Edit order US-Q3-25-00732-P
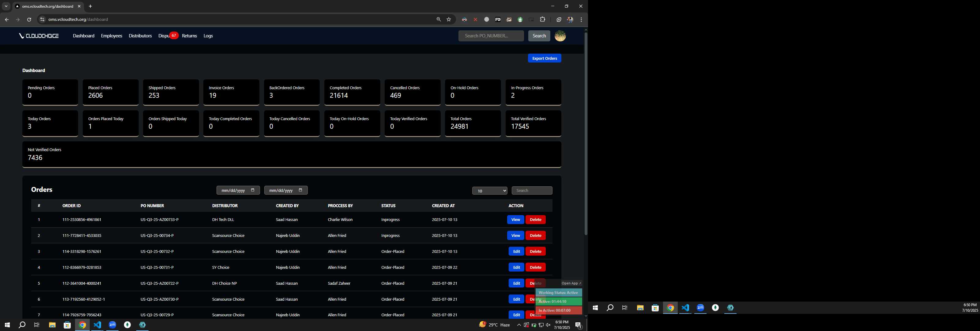980x331 pixels. tap(516, 251)
